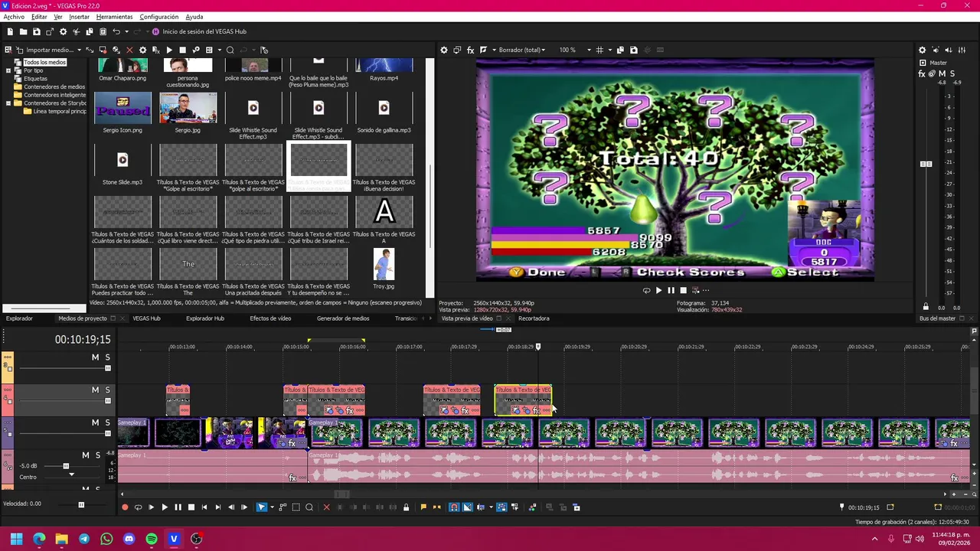The height and width of the screenshot is (551, 980).
Task: Click the Open project folder icon
Action: click(x=24, y=31)
